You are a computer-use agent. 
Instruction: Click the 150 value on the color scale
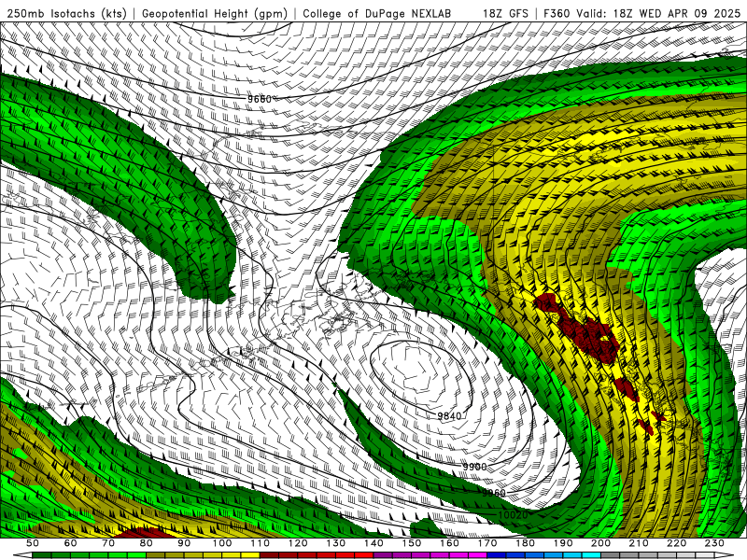pos(412,543)
